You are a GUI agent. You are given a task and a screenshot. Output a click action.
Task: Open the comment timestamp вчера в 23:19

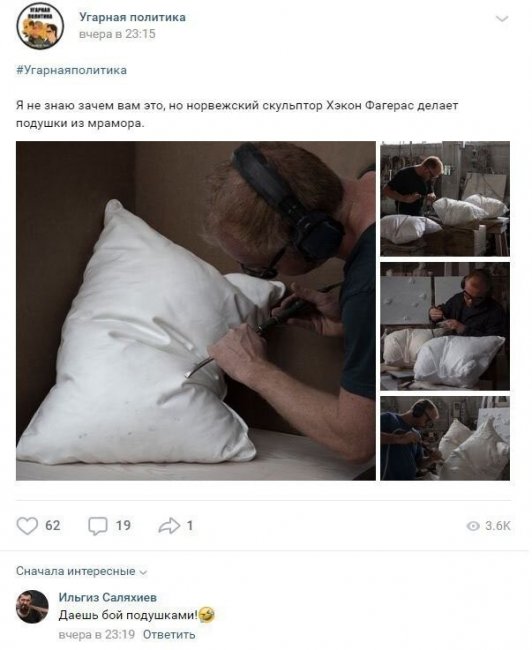click(x=97, y=635)
